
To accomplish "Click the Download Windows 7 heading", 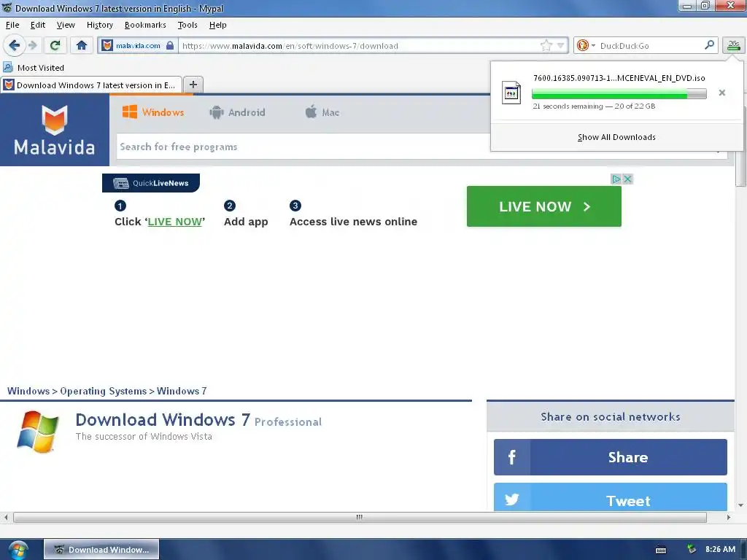I will click(x=163, y=419).
